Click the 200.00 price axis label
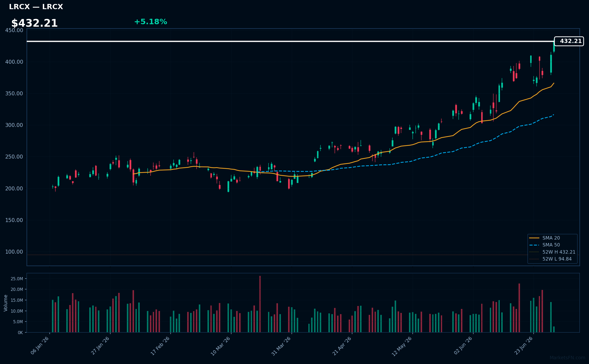This screenshot has height=364, width=589. (14, 188)
